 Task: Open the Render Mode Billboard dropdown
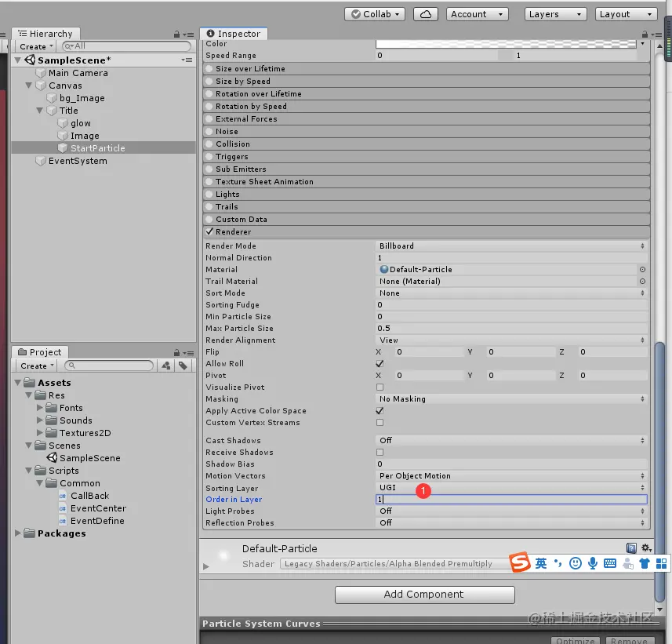pyautogui.click(x=511, y=246)
